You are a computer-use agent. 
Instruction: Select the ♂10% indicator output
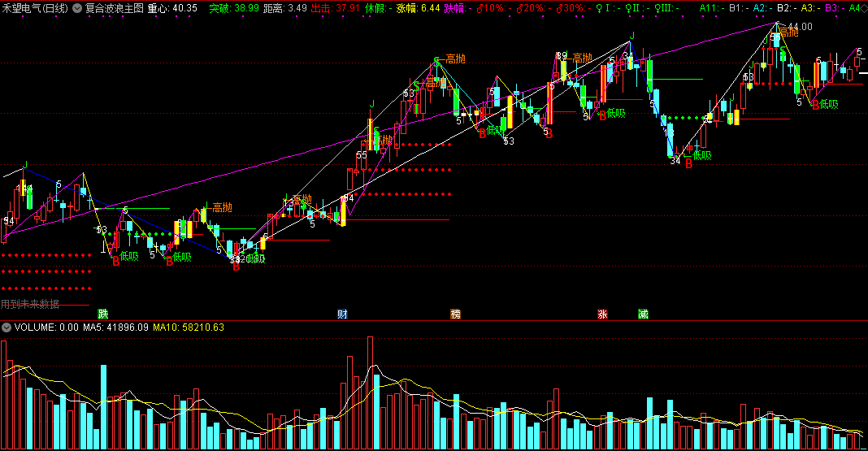pos(494,8)
